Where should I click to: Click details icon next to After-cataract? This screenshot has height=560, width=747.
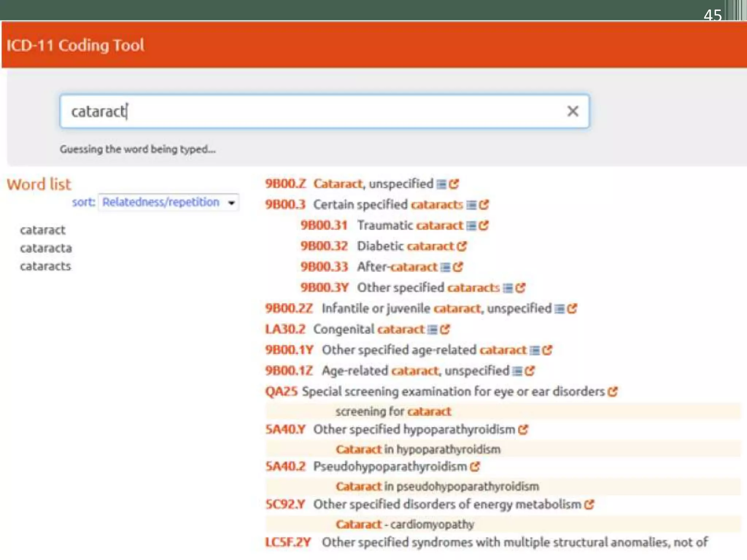[445, 267]
